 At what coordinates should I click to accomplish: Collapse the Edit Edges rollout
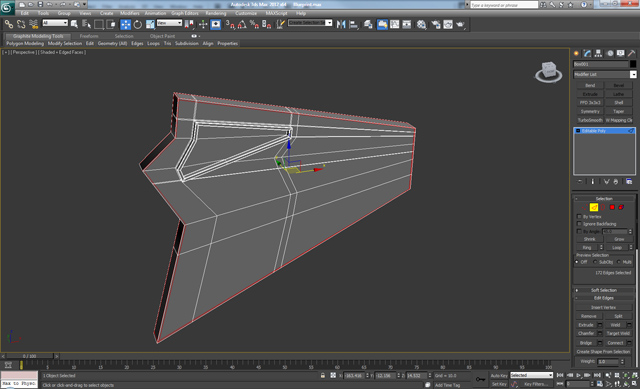604,298
